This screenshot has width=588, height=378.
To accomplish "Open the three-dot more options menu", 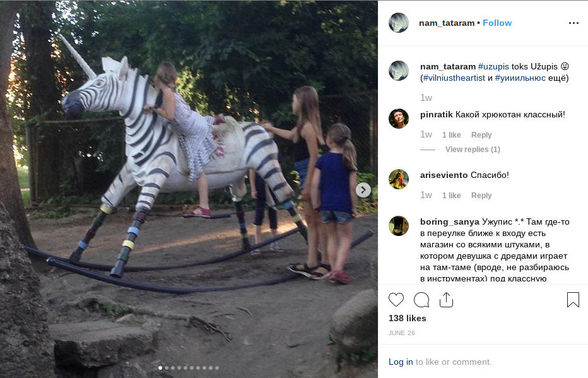I will coord(573,23).
